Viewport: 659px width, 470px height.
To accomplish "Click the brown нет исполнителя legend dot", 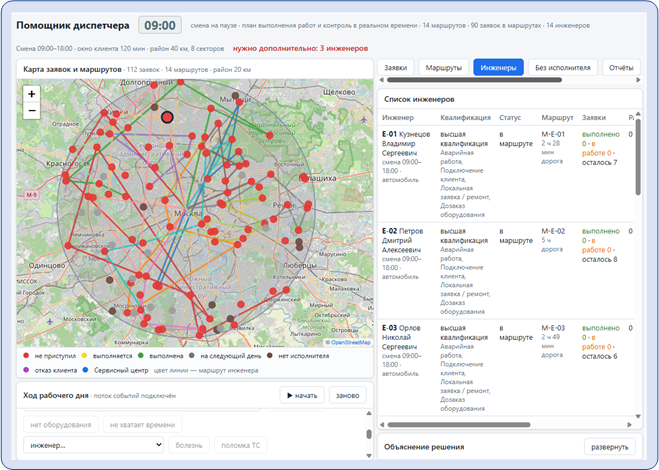I will (x=270, y=356).
